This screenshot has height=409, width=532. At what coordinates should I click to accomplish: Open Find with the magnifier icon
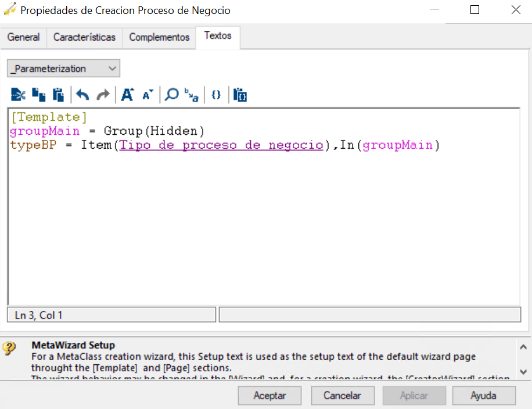(172, 95)
